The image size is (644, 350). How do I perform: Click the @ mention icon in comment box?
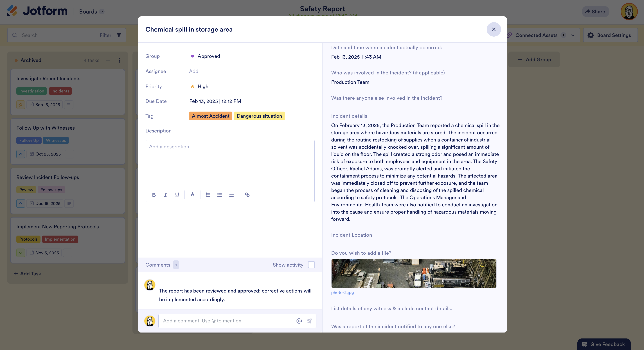[299, 321]
